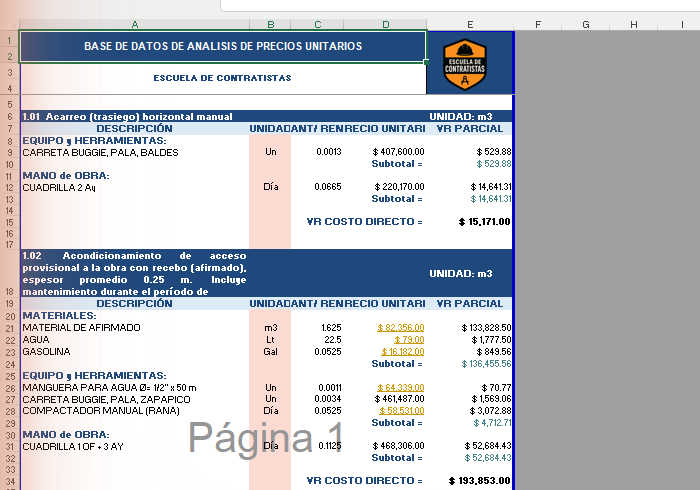Open the $ 79.00 AGUA price link
Screen dimensions: 700x490
point(409,340)
